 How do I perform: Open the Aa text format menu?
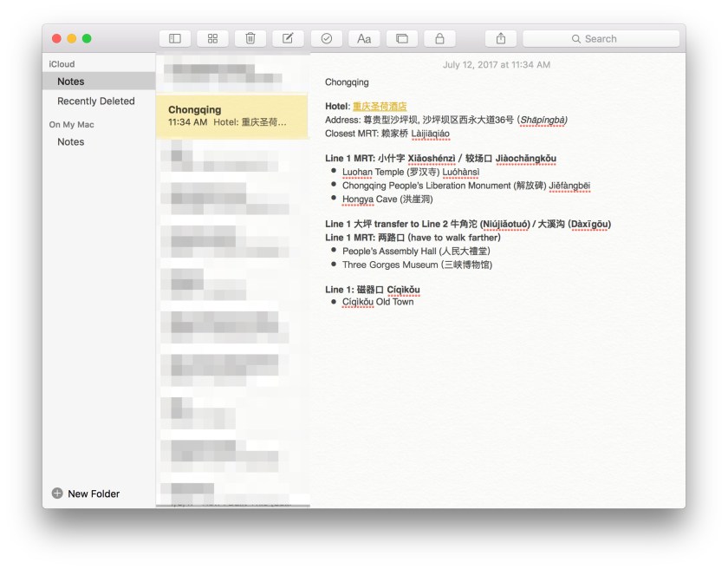click(x=364, y=38)
